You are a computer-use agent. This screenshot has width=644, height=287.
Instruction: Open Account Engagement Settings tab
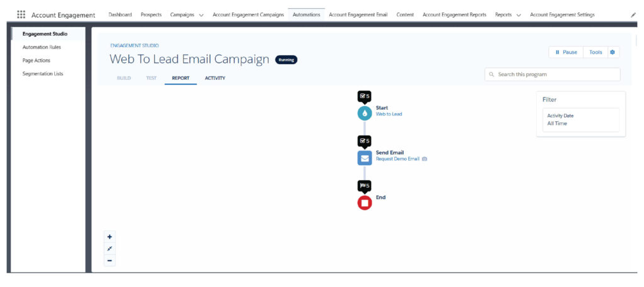point(562,15)
